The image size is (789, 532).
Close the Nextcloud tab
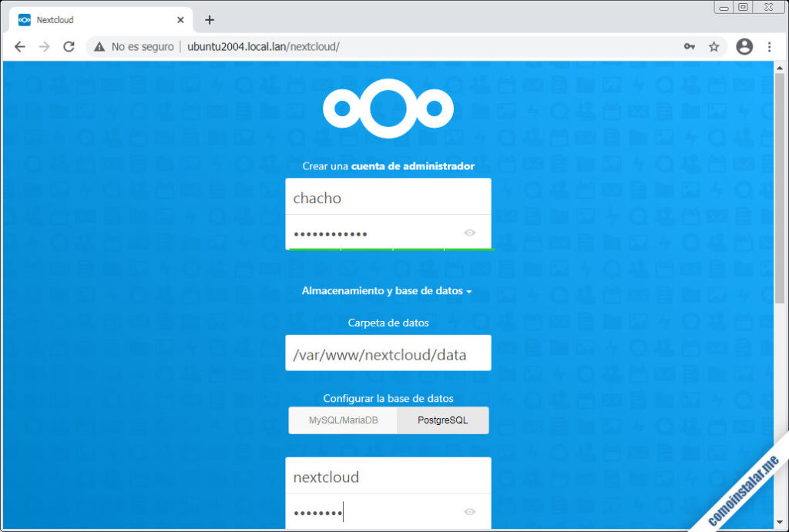pos(181,20)
